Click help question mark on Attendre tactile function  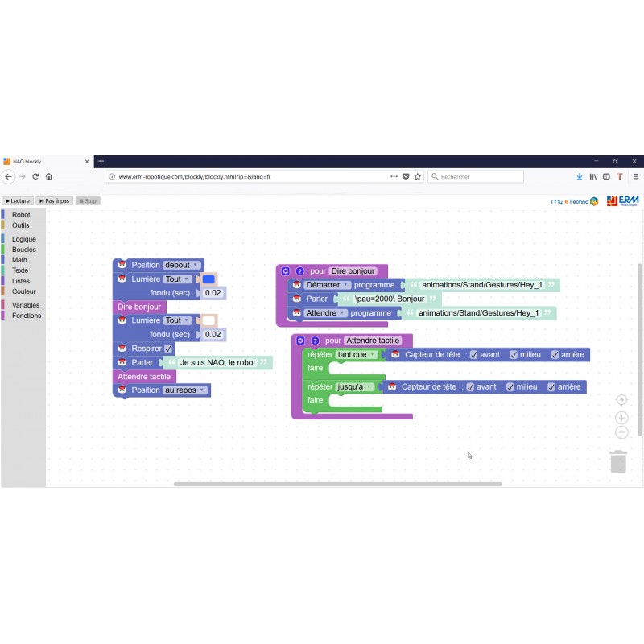(x=315, y=341)
